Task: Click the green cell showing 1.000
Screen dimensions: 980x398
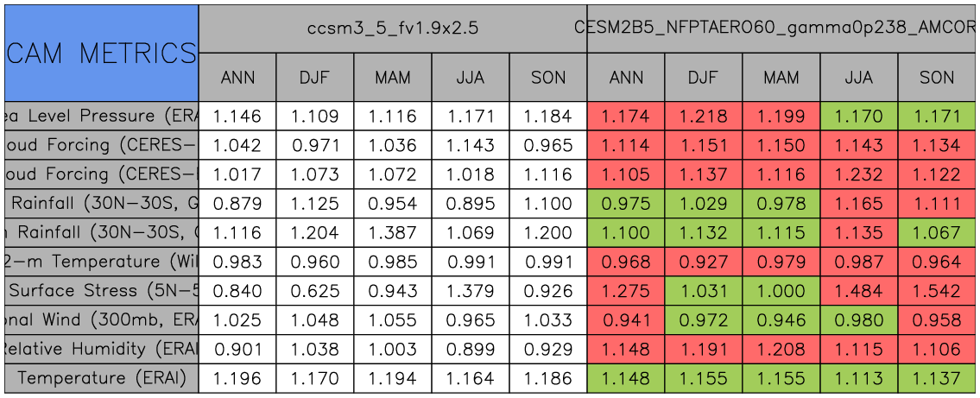Action: (x=781, y=291)
